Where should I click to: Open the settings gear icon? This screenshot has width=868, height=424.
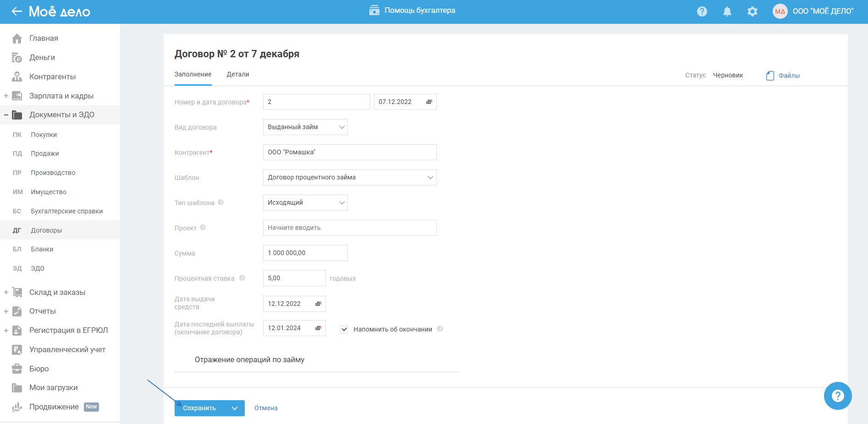(753, 11)
